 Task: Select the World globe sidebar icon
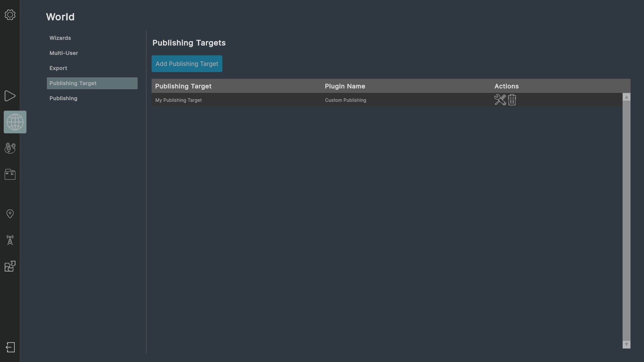[15, 122]
